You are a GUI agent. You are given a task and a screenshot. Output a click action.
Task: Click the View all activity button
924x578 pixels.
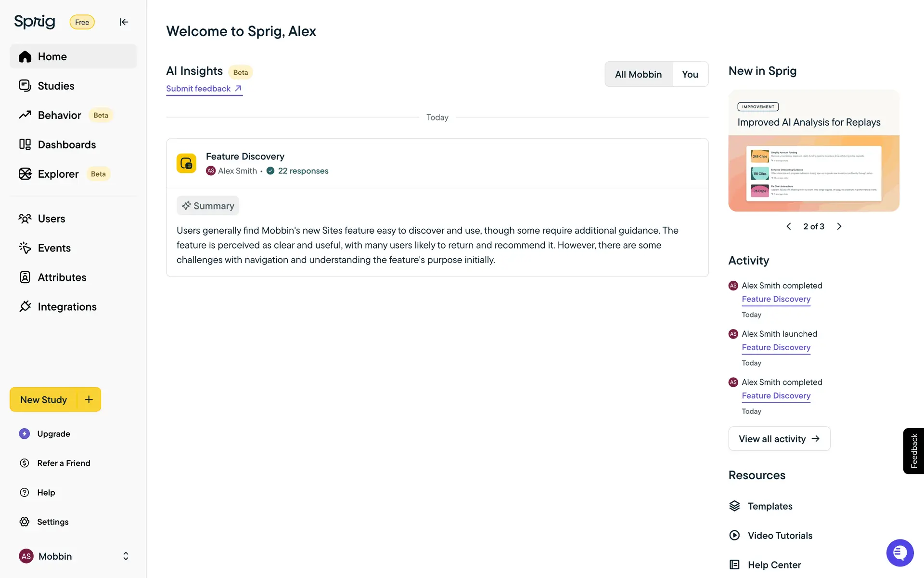coord(779,439)
